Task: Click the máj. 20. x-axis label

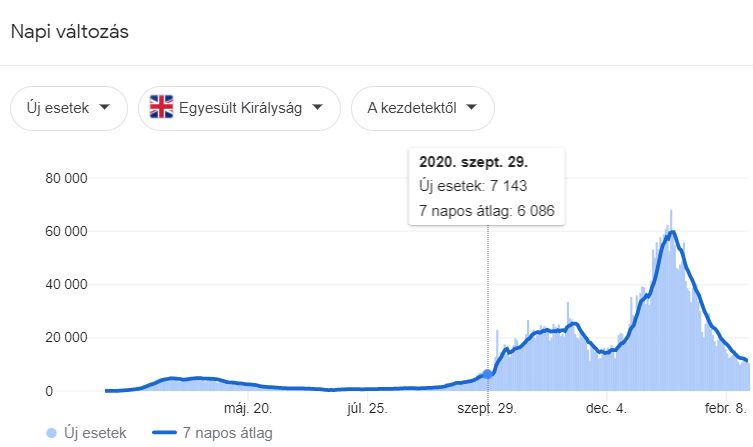Action: coord(247,407)
